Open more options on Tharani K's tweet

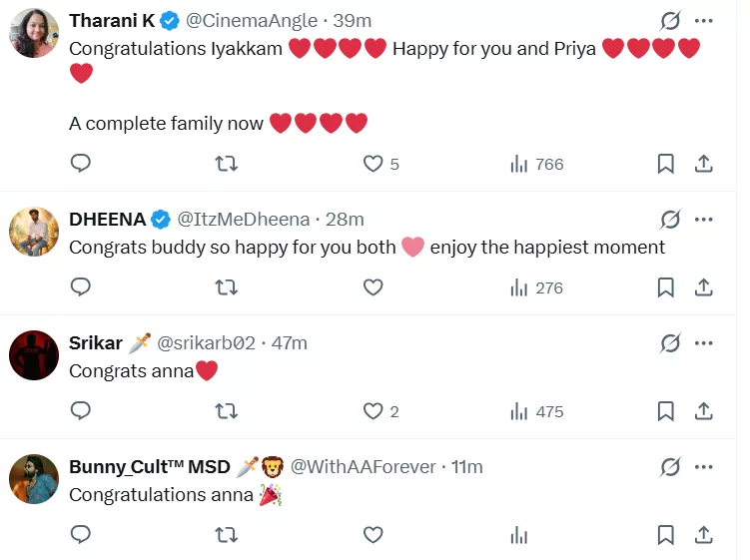point(703,21)
